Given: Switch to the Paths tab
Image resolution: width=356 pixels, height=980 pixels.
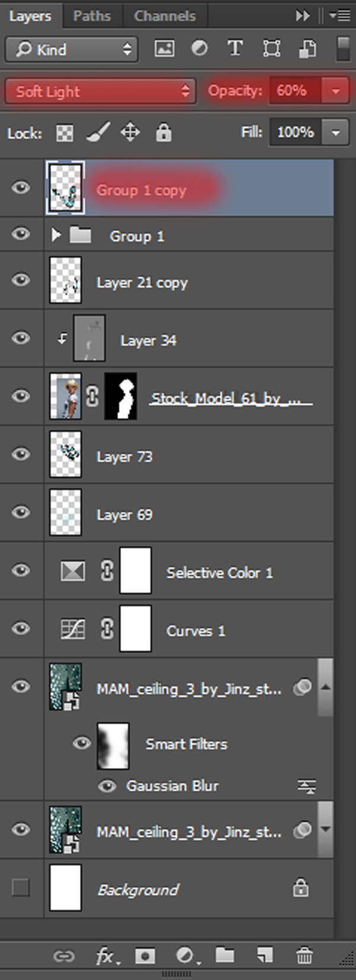Looking at the screenshot, I should coord(92,16).
